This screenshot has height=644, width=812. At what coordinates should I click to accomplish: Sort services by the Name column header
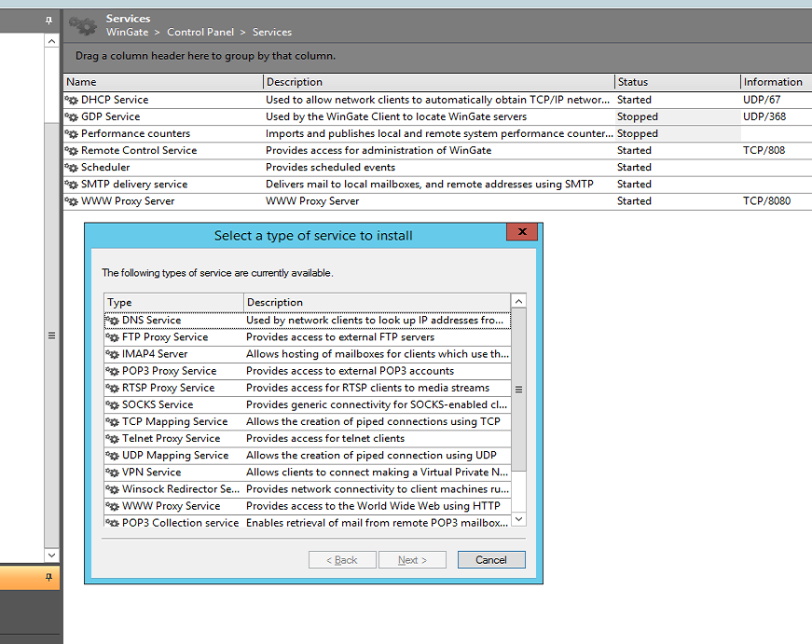tap(163, 82)
